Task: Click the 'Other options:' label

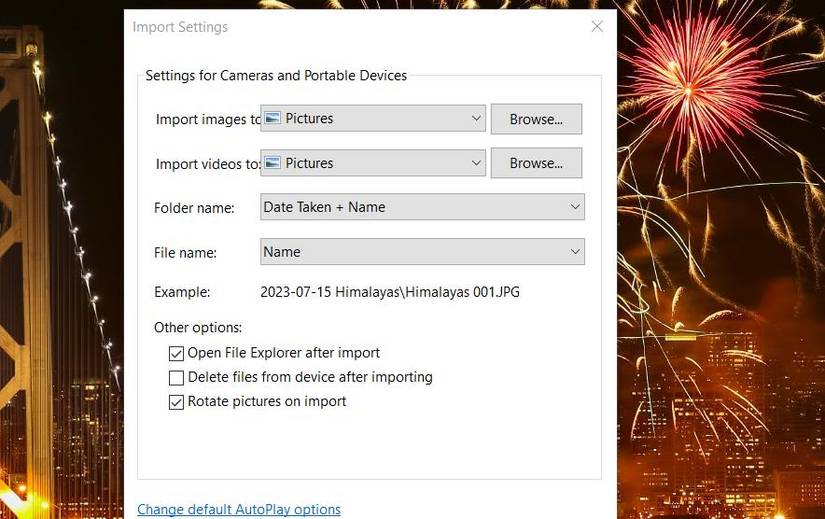Action: point(198,327)
